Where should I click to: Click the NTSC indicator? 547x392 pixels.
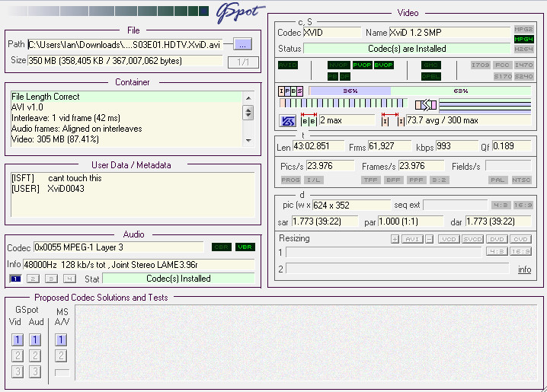coord(521,180)
